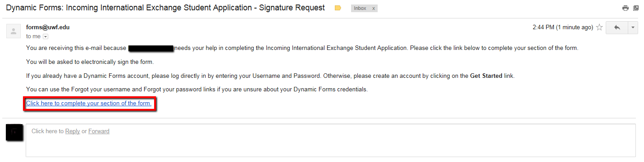
Task: Open the "Click here to complete your section" link
Action: (89, 103)
